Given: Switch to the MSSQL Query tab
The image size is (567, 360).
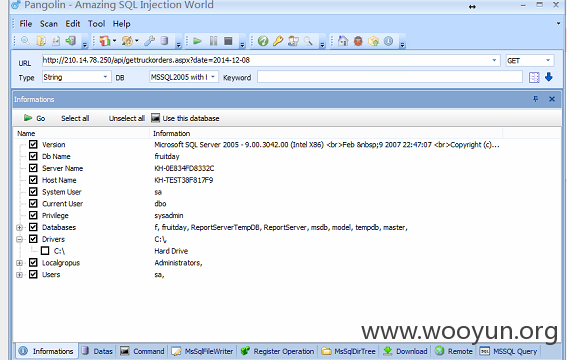Looking at the screenshot, I should (x=508, y=351).
